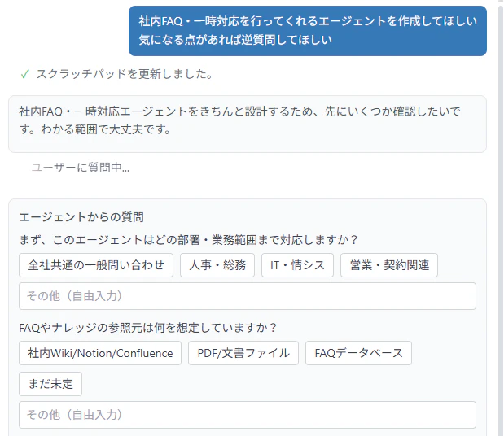The height and width of the screenshot is (436, 504).
Task: Click the green checkmark beside スクラッチパッドを更新しました
Action: tap(24, 75)
